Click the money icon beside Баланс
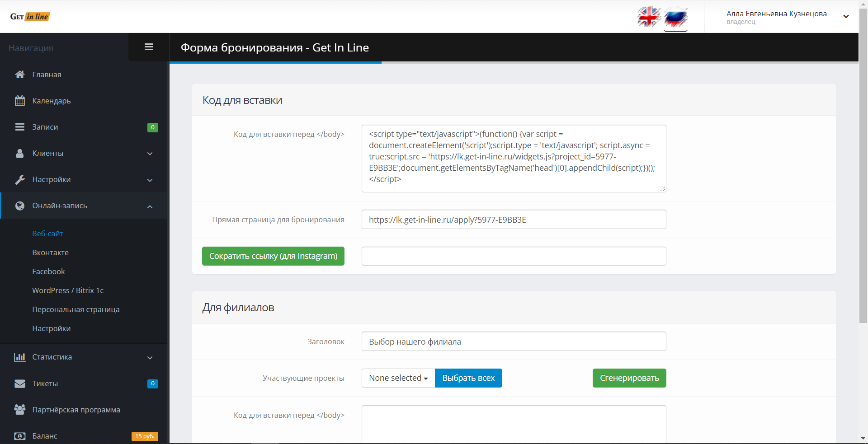This screenshot has width=868, height=444. coord(20,436)
